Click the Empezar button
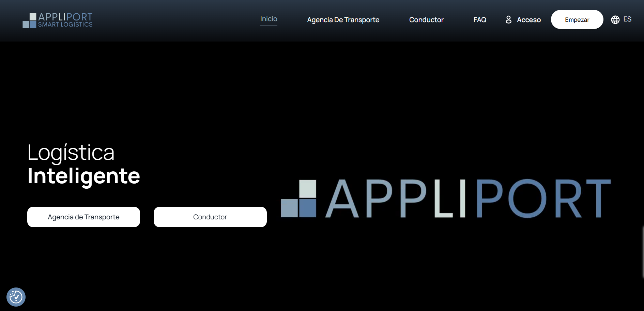The height and width of the screenshot is (311, 644). [x=577, y=19]
